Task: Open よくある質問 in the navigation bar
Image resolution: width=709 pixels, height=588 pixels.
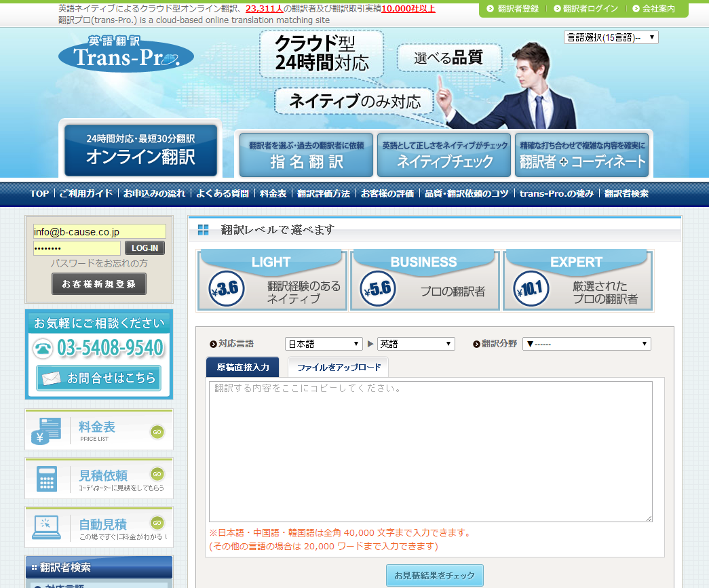Action: (223, 194)
